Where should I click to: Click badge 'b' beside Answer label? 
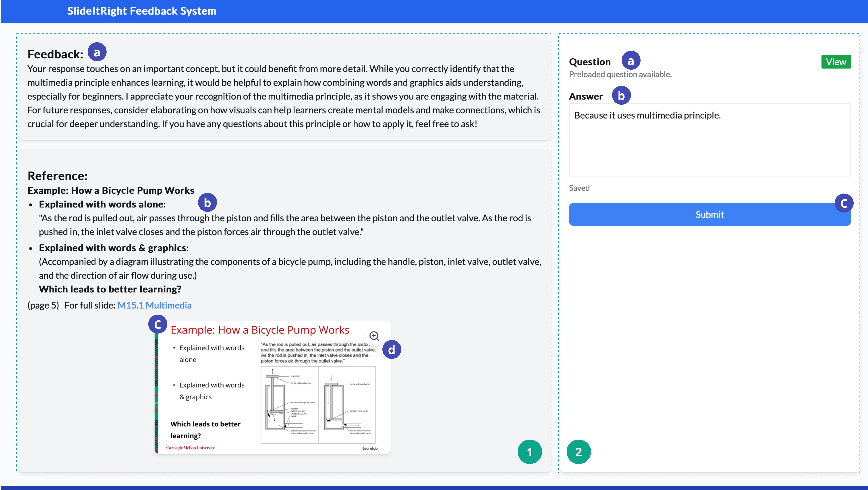coord(621,95)
